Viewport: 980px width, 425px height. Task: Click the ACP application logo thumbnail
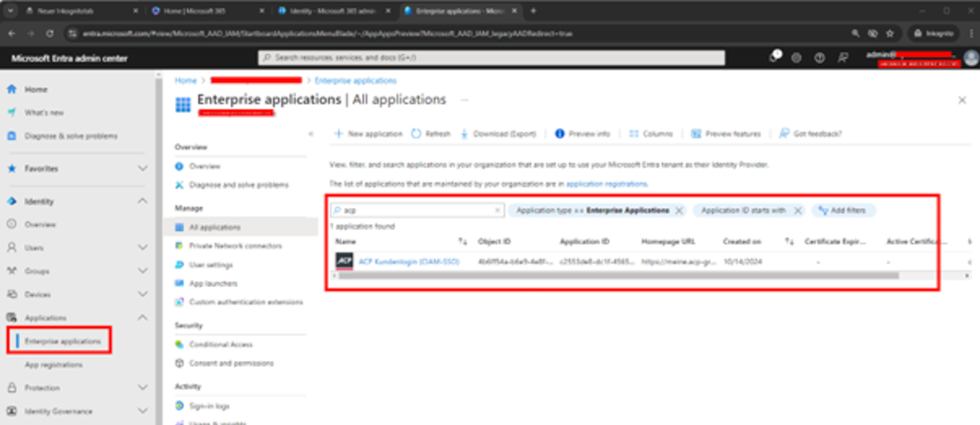point(344,261)
